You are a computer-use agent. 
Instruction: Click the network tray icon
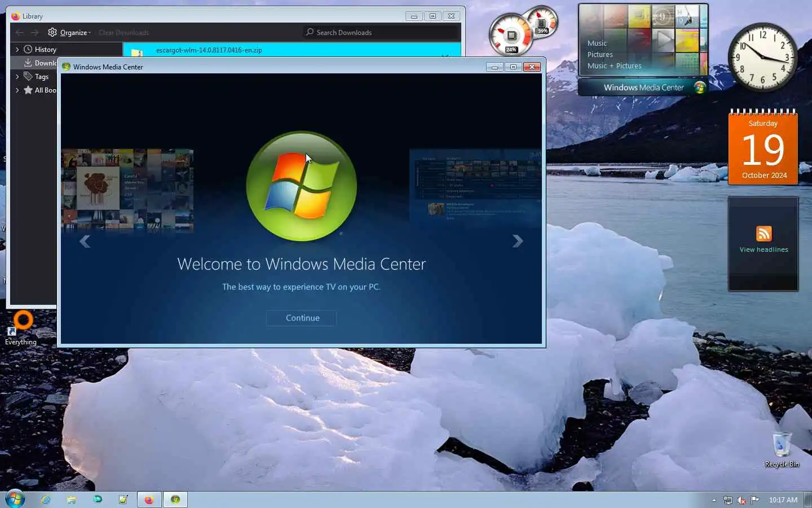click(x=728, y=500)
